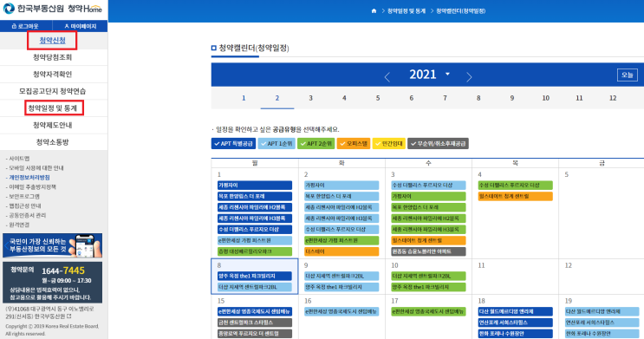Click the 오늘 (today) button
The image size is (644, 339).
click(x=628, y=75)
